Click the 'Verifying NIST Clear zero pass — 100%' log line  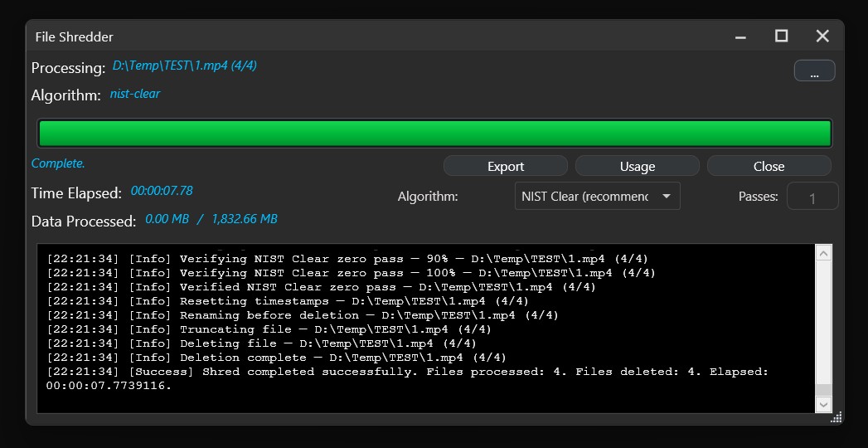pyautogui.click(x=351, y=273)
